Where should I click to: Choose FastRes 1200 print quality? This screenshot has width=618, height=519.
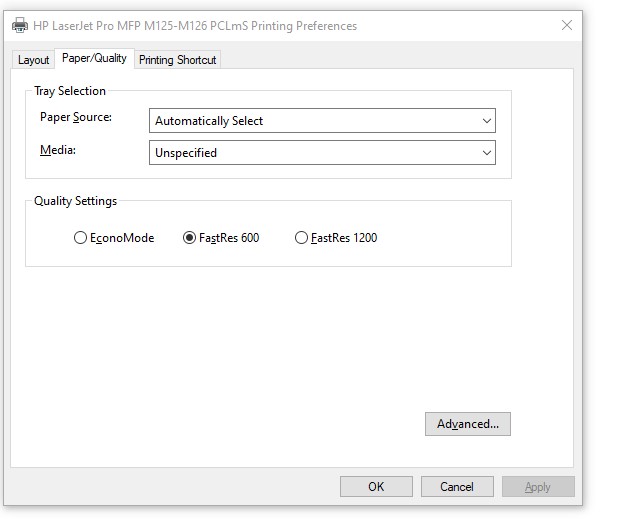click(x=301, y=238)
